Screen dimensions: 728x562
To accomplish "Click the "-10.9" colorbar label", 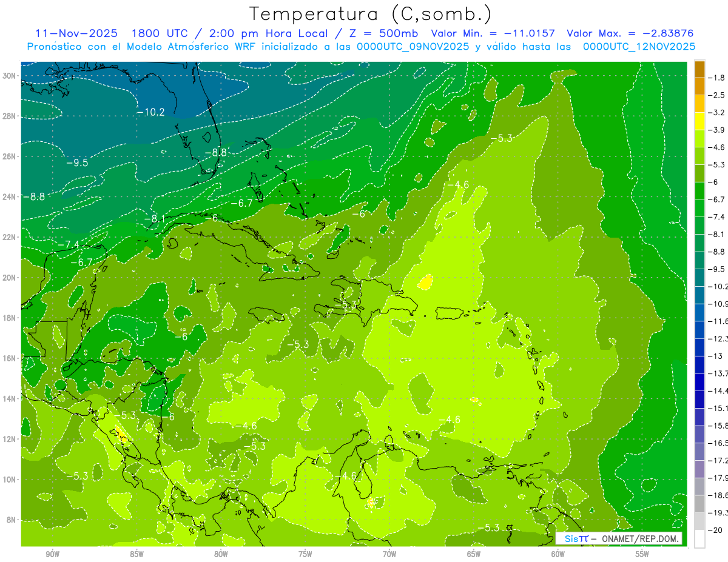I will coord(718,304).
